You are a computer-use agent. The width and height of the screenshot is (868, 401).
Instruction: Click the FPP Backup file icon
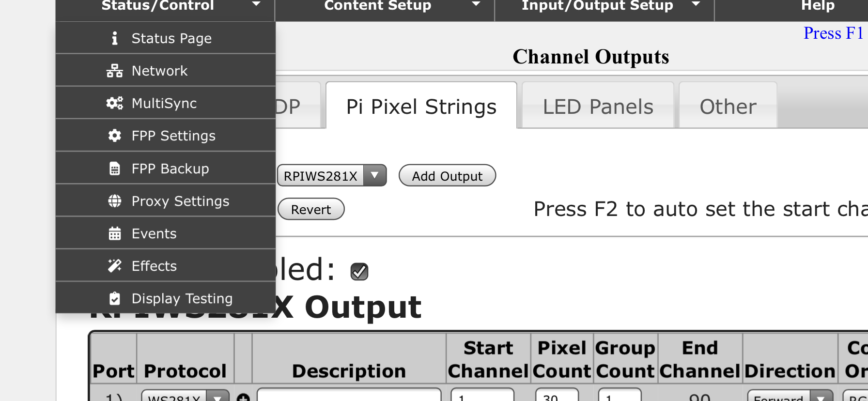click(x=115, y=169)
